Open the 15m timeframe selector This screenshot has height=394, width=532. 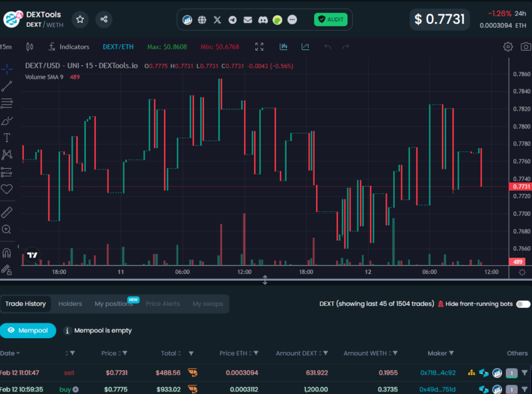pyautogui.click(x=6, y=47)
